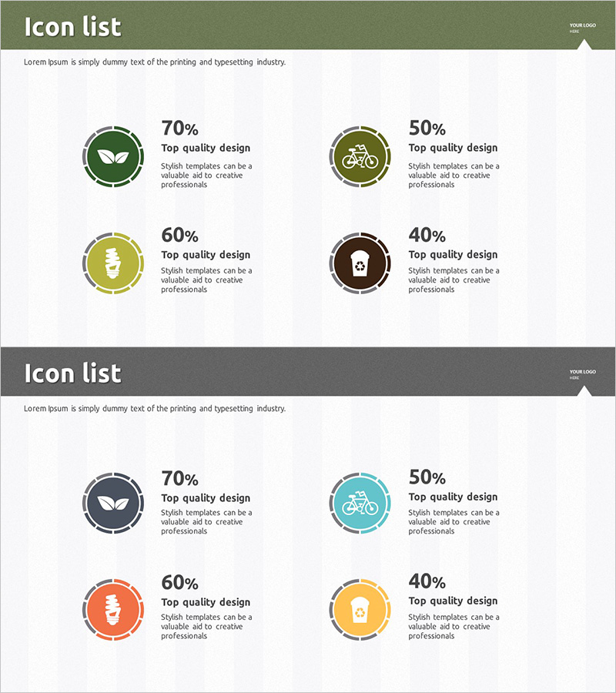Select the 'Icon list' title in green header
This screenshot has width=616, height=693.
click(72, 27)
